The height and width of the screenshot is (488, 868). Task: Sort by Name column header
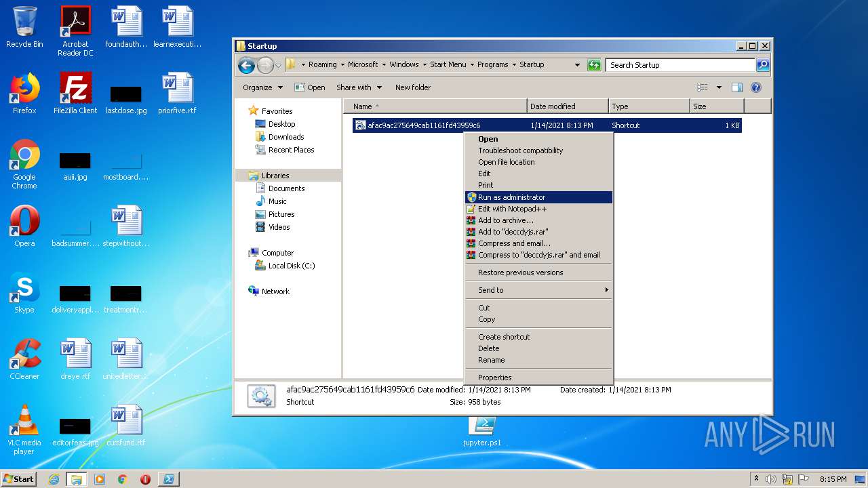435,106
